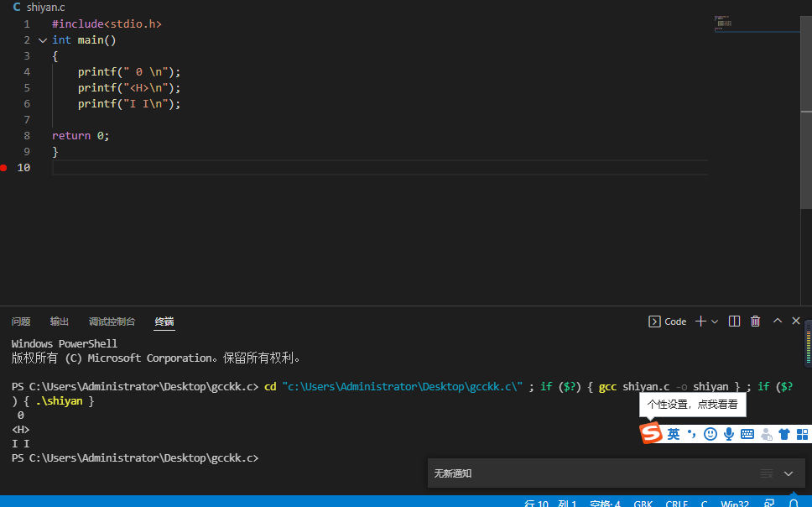Click the Code terminal instance label
812x507 pixels.
coord(667,321)
